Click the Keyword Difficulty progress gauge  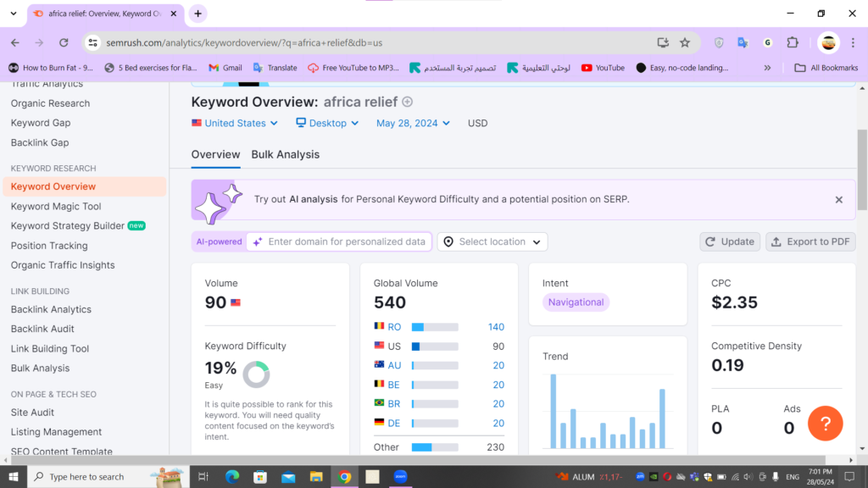click(256, 374)
